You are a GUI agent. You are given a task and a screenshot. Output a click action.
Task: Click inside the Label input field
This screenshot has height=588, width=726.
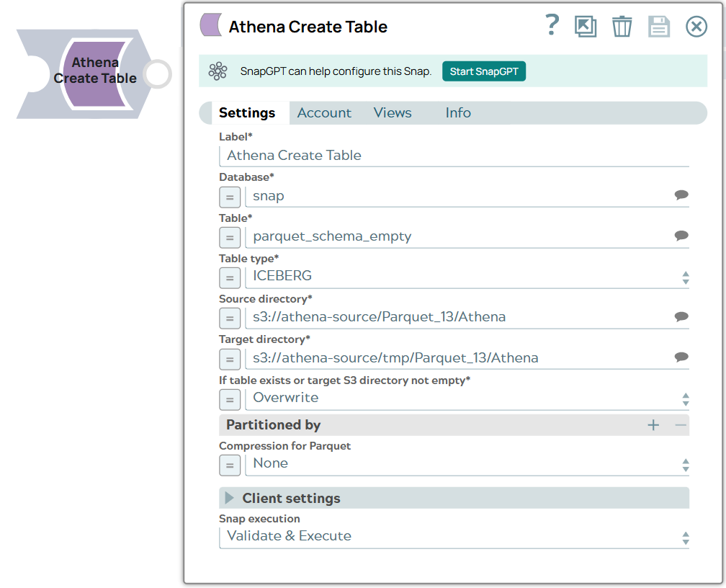point(432,155)
